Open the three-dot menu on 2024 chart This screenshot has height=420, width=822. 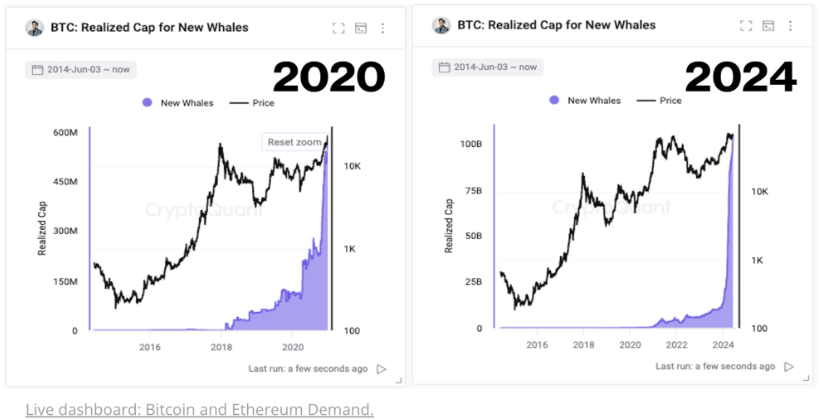[x=789, y=25]
